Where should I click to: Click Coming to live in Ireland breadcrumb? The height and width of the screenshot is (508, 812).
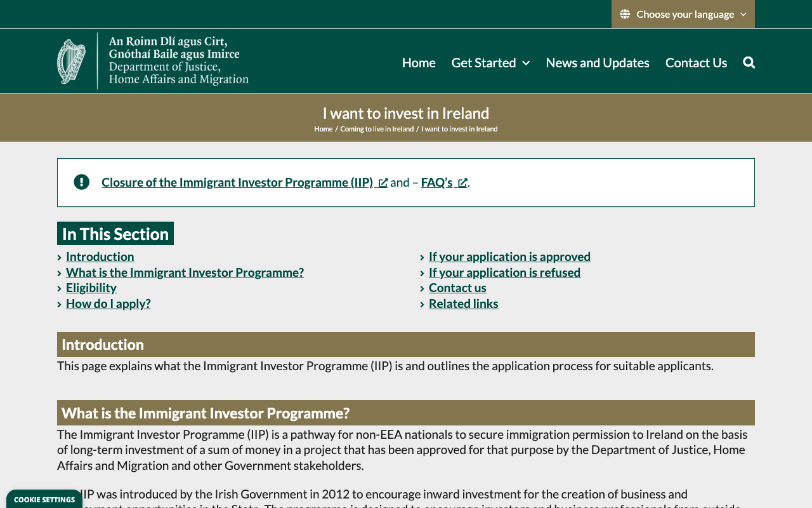377,129
